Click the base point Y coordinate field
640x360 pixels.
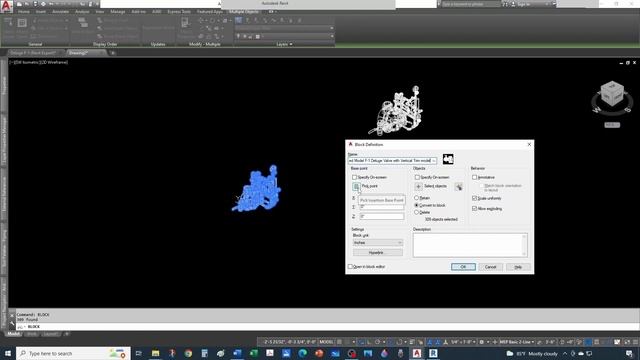(382, 207)
